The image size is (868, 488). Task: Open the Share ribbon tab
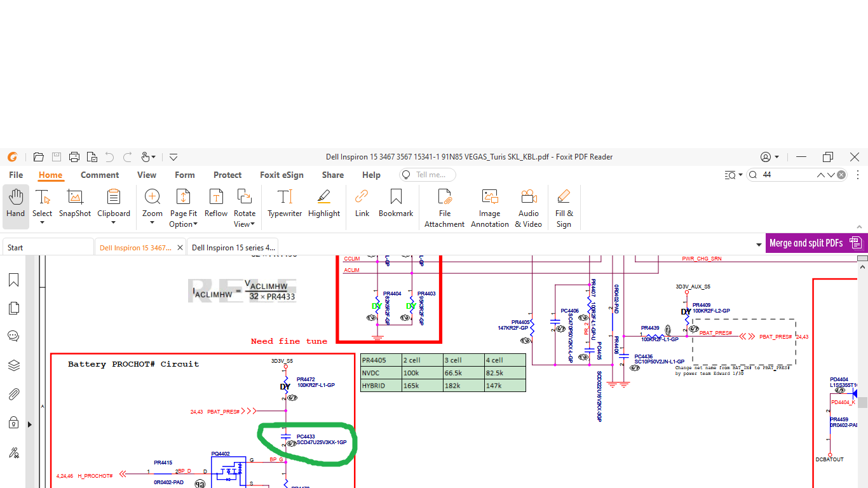click(x=333, y=175)
